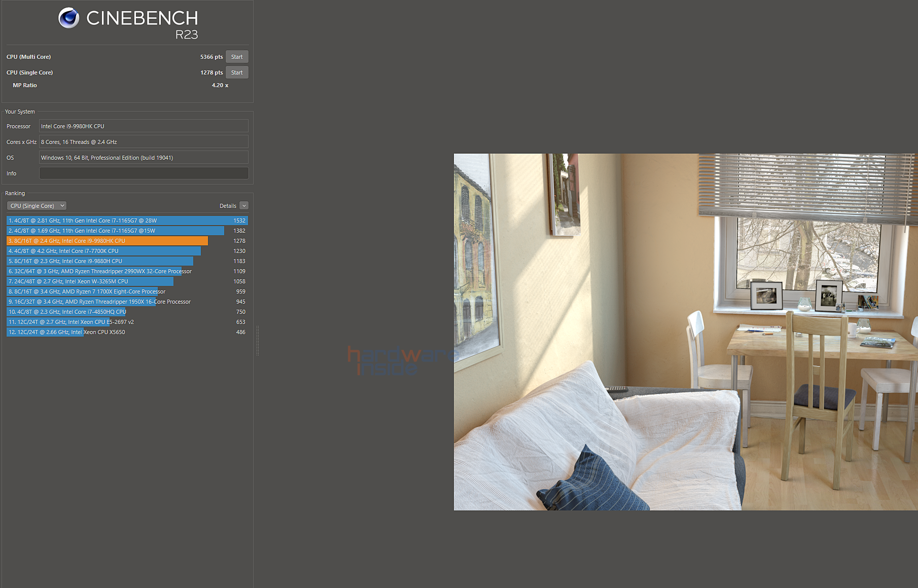Image resolution: width=918 pixels, height=588 pixels.
Task: Select ranking row 5 Core i9-9880H
Action: pos(127,261)
